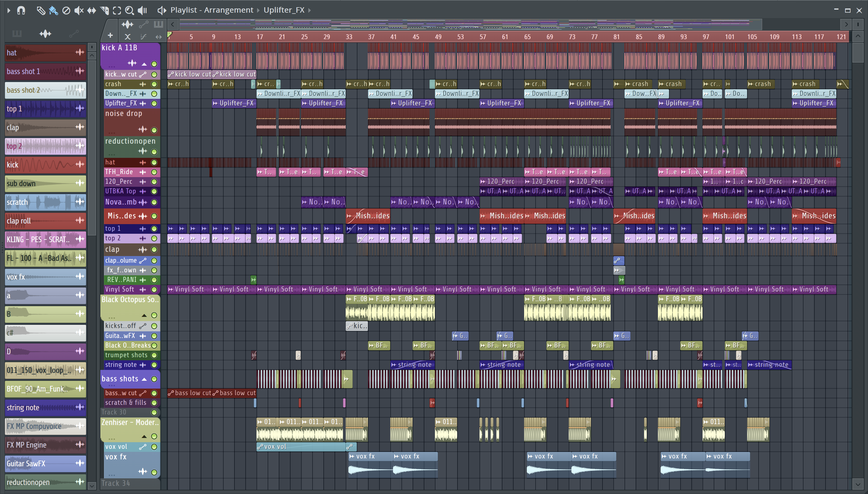Collapse the Zenhiser track group
This screenshot has height=494, width=868.
coord(144,437)
